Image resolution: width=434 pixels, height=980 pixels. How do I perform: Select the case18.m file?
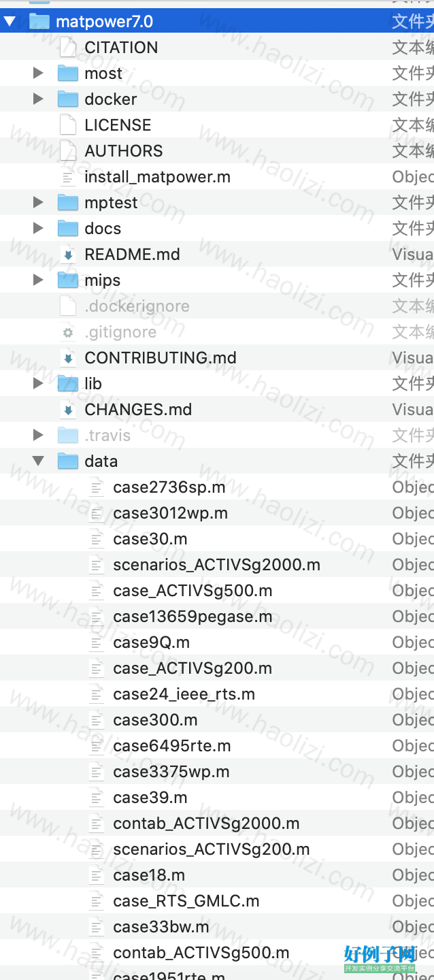pos(149,875)
